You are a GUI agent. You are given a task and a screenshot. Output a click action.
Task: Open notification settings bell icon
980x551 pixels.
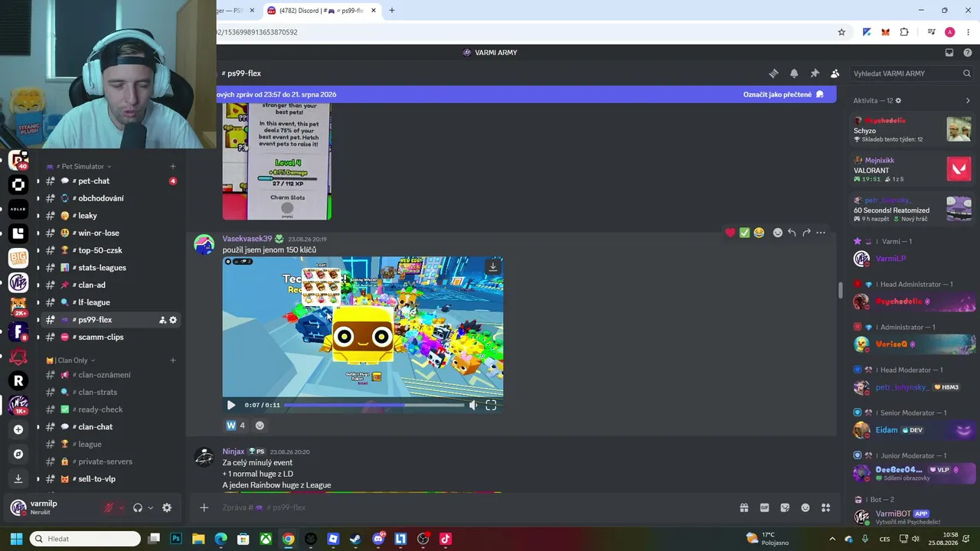[x=794, y=73]
